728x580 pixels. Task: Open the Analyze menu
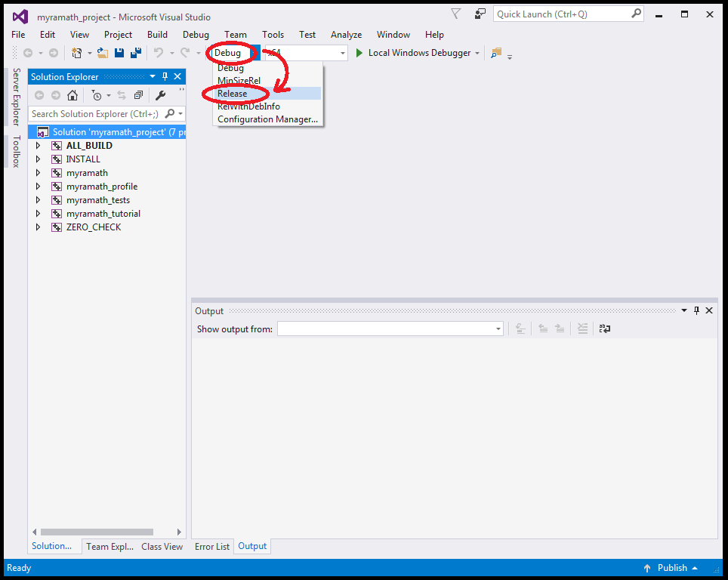click(x=346, y=35)
